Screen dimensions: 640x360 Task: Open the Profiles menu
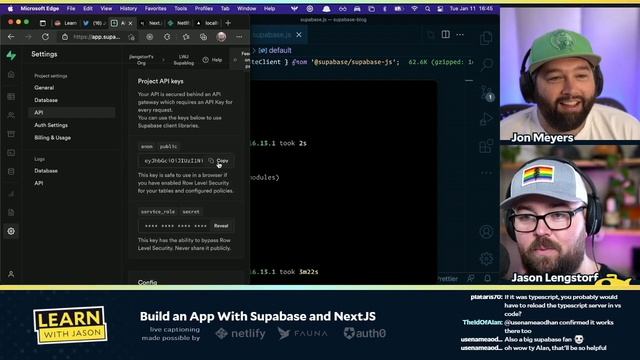pos(204,9)
